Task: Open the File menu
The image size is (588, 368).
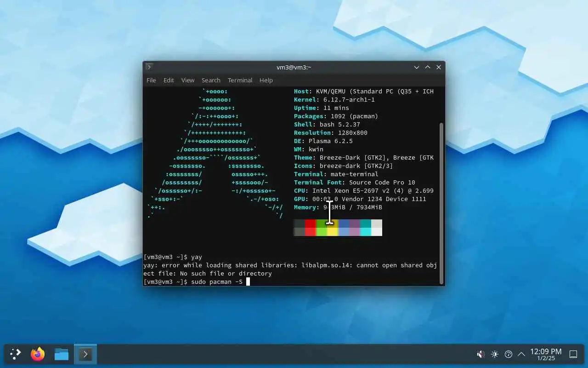Action: (x=151, y=80)
